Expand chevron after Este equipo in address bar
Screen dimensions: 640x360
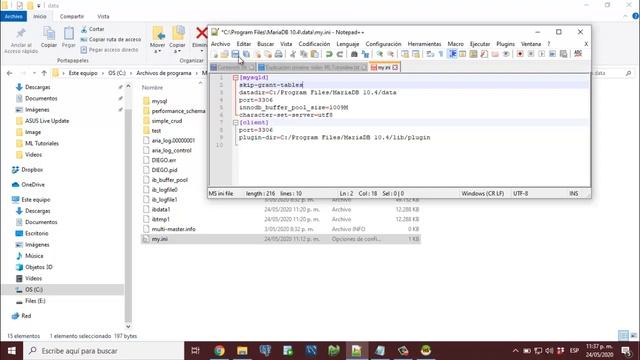pos(103,73)
